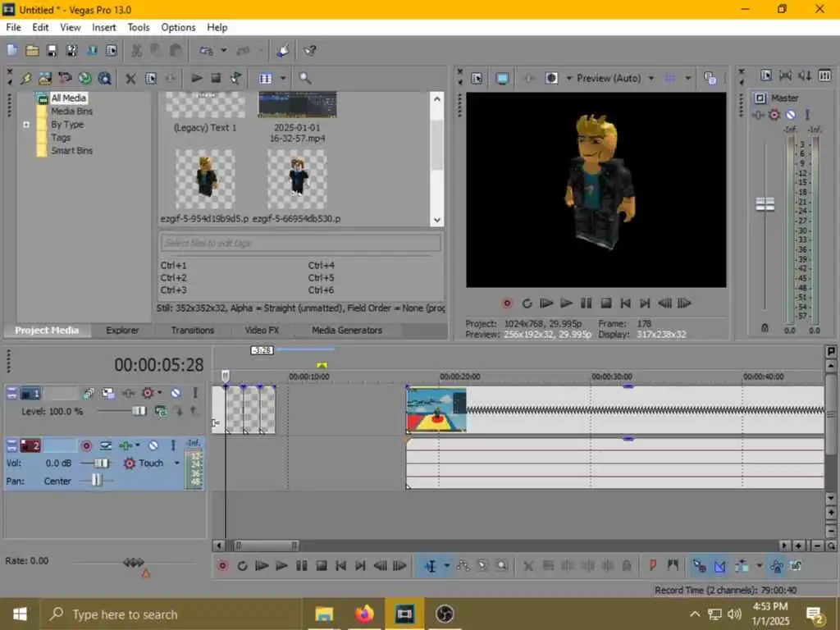840x630 pixels.
Task: Click the Master volume fader
Action: pos(765,204)
